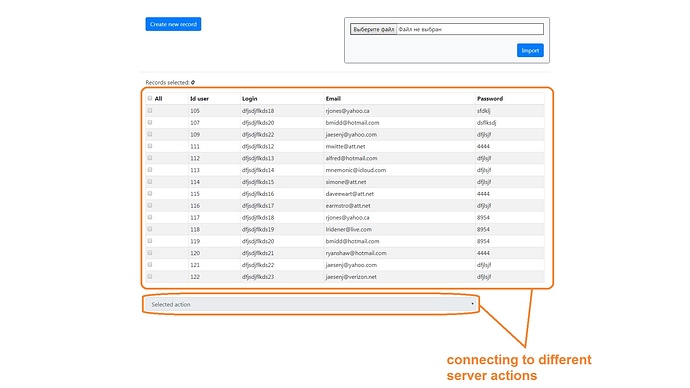Click email daveewart@att.net
690x388 pixels.
(x=349, y=194)
